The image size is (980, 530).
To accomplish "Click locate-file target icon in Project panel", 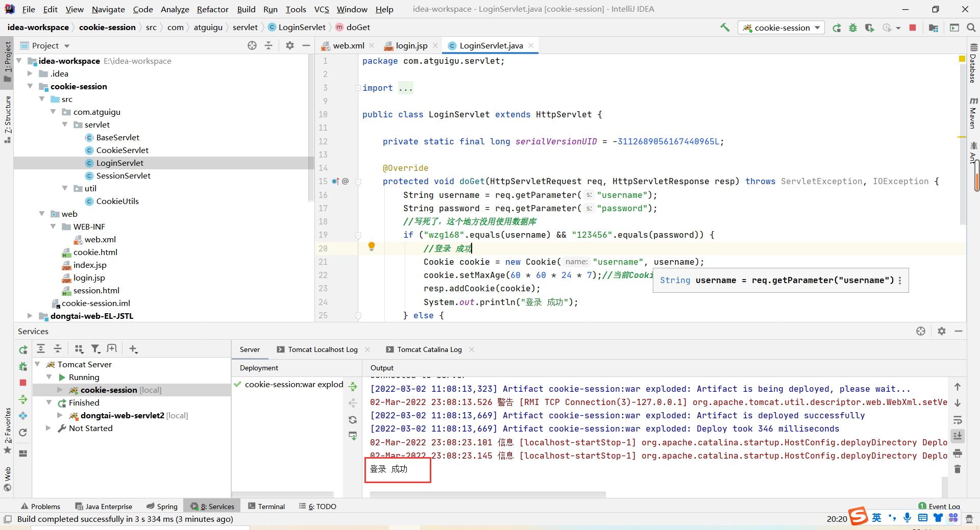I will point(252,45).
